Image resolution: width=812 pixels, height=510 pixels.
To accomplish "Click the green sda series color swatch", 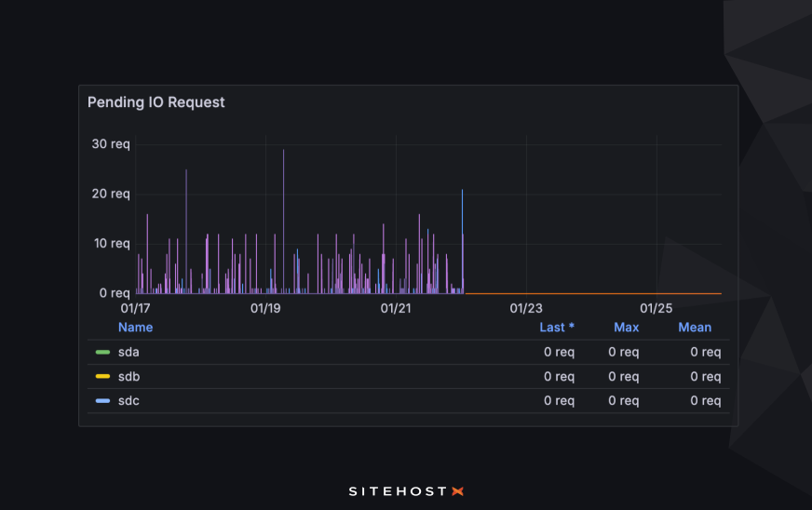I will coord(102,352).
